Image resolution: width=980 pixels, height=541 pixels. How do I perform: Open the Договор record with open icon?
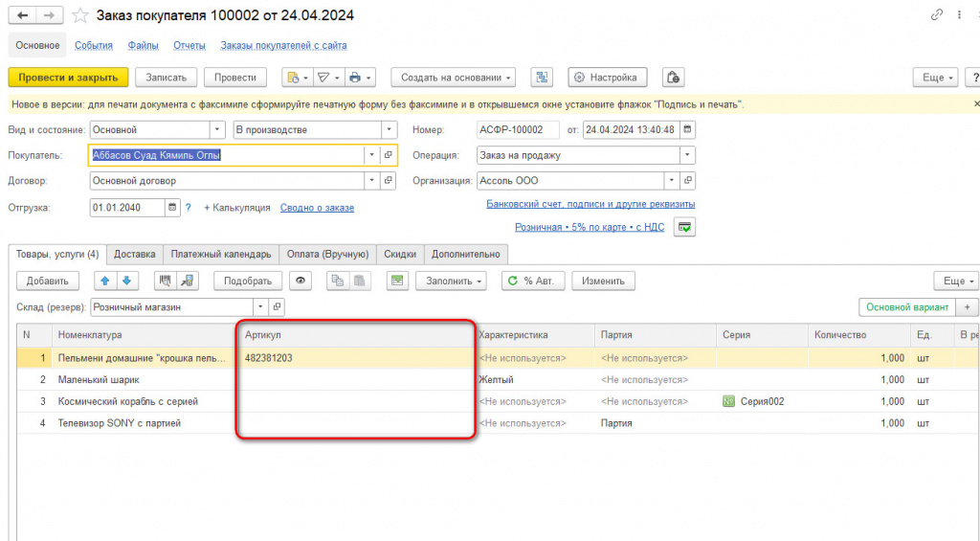click(x=389, y=181)
